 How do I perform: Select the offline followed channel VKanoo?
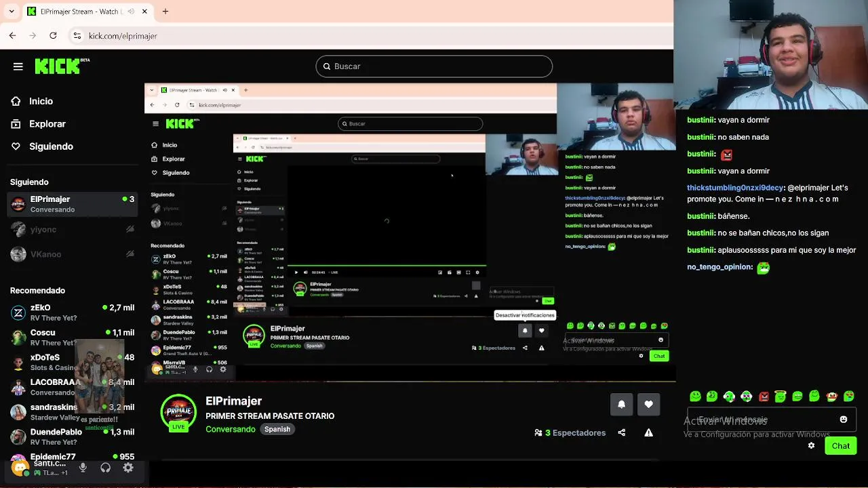click(x=73, y=254)
